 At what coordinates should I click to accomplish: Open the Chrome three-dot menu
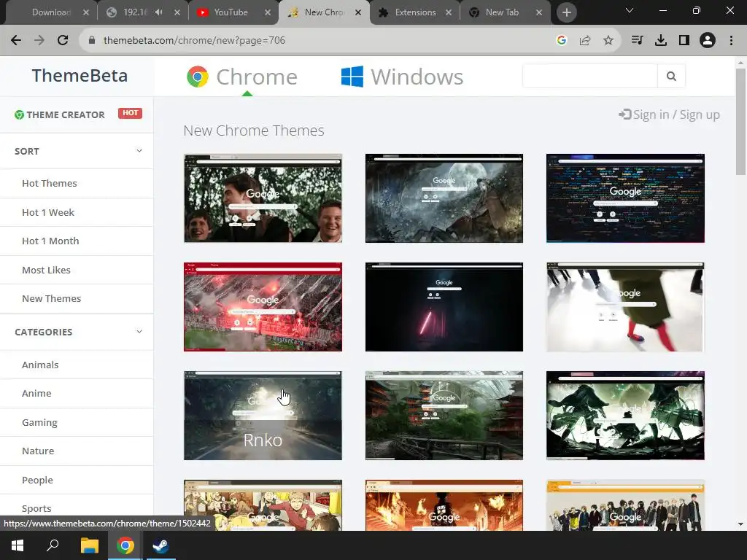pyautogui.click(x=731, y=41)
